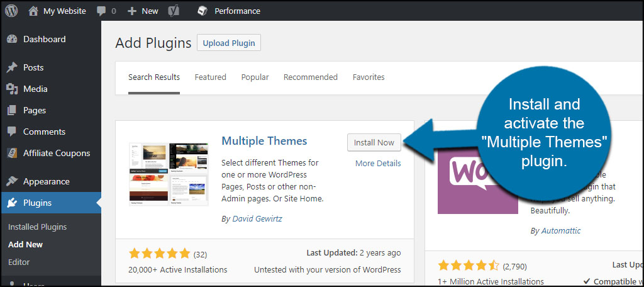
Task: Click the five-star rating of Multiple Themes
Action: (x=159, y=254)
